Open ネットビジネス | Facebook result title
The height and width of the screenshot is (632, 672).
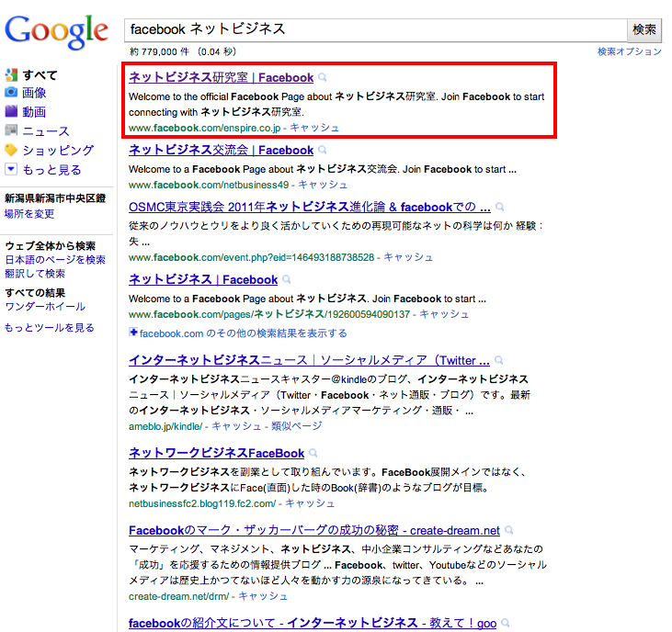(203, 280)
